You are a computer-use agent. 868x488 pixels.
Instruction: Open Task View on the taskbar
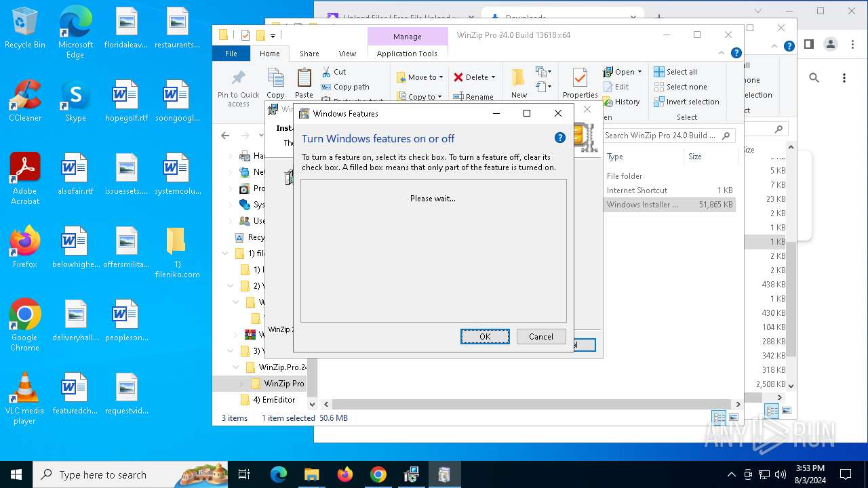[x=245, y=474]
